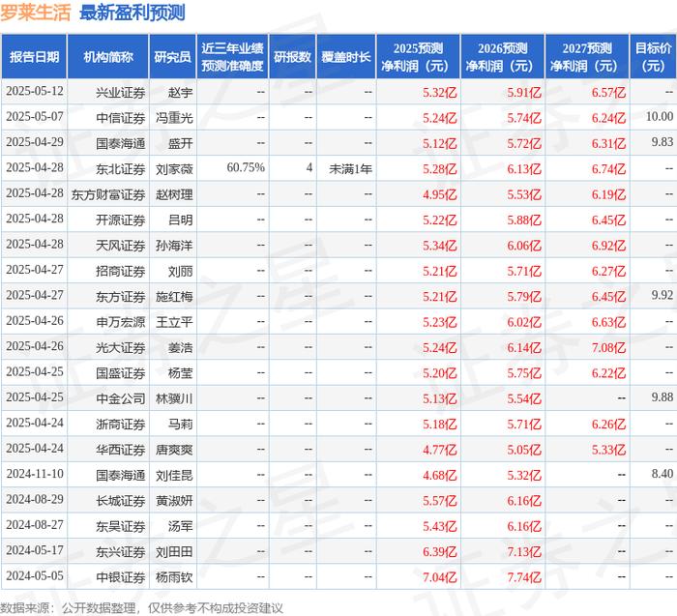Image resolution: width=677 pixels, height=616 pixels.
Task: Click 4.77亿 in the 华西证券 row
Action: pos(439,450)
